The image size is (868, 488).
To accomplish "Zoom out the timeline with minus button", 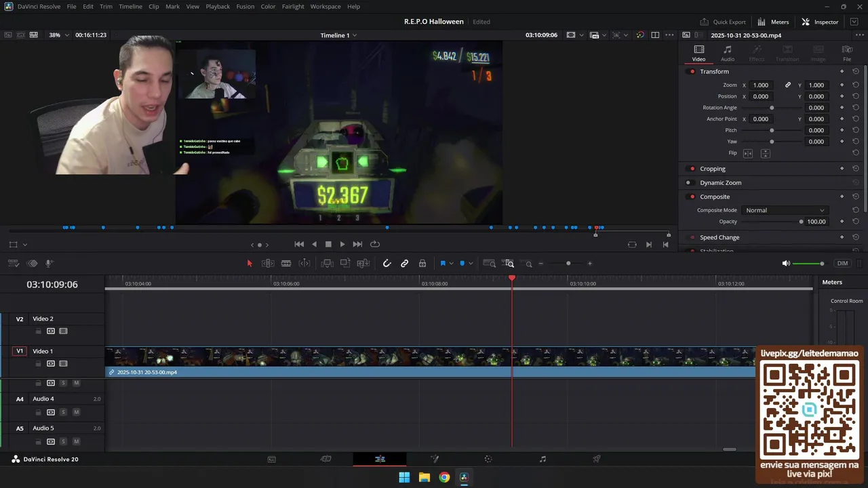I will pos(540,263).
